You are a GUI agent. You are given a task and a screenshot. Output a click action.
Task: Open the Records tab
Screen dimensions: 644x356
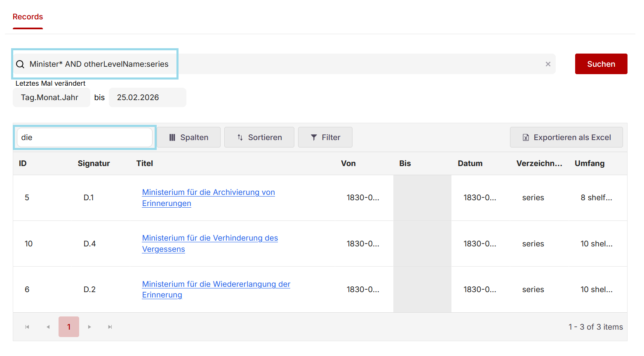tap(28, 17)
